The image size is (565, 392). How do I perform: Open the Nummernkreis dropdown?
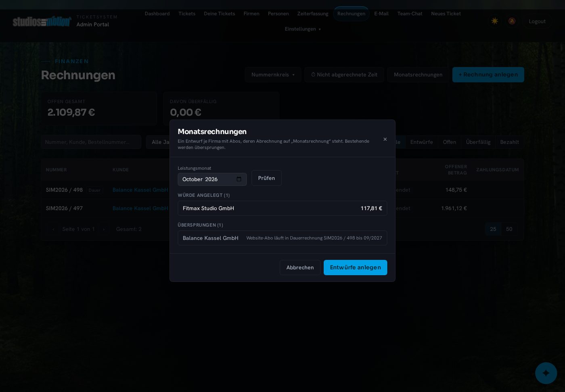[x=273, y=75]
